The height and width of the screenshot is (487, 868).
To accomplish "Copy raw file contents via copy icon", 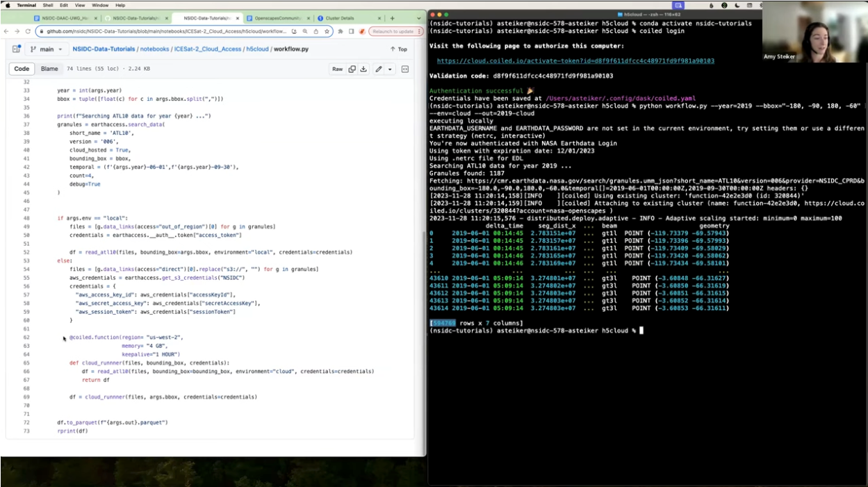I will click(352, 69).
